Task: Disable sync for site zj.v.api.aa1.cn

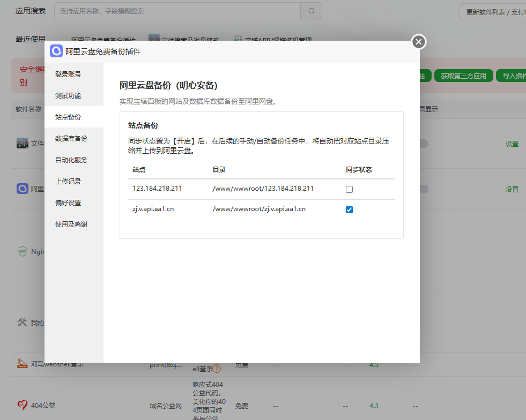Action: tap(349, 209)
